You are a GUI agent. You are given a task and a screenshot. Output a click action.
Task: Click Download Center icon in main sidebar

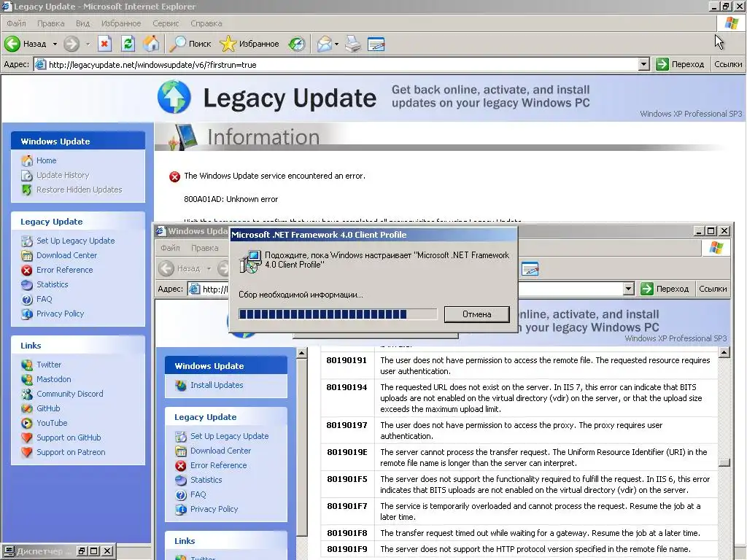tap(27, 256)
